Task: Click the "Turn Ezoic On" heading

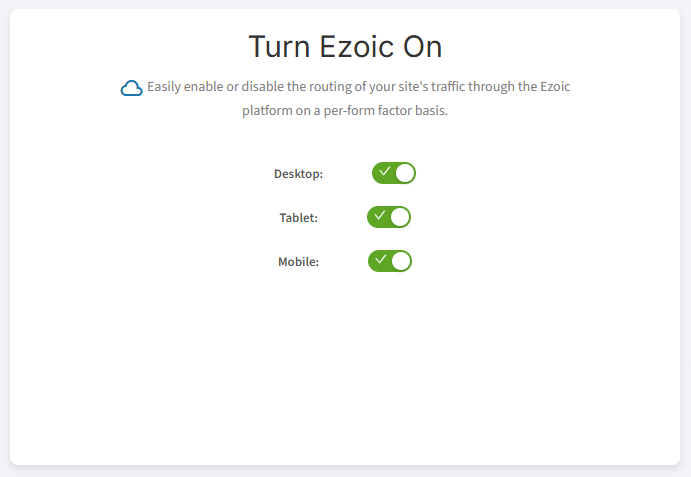Action: coord(345,47)
